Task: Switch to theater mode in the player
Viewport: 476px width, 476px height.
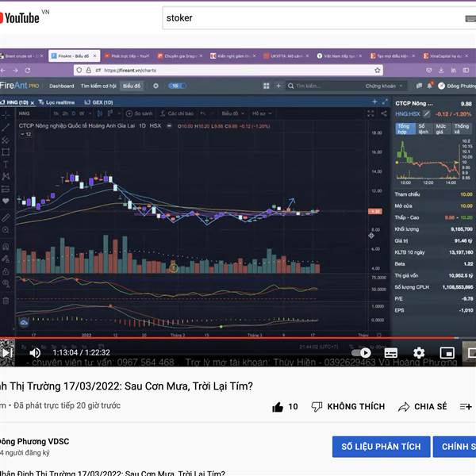Action: coord(471,353)
